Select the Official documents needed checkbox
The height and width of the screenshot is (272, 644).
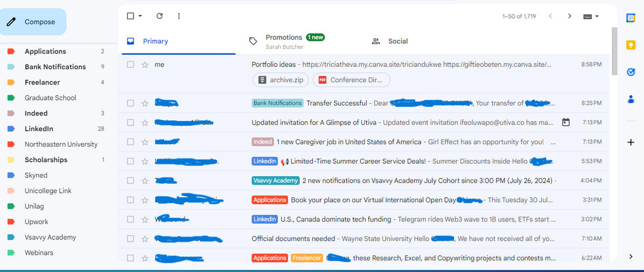pos(130,238)
